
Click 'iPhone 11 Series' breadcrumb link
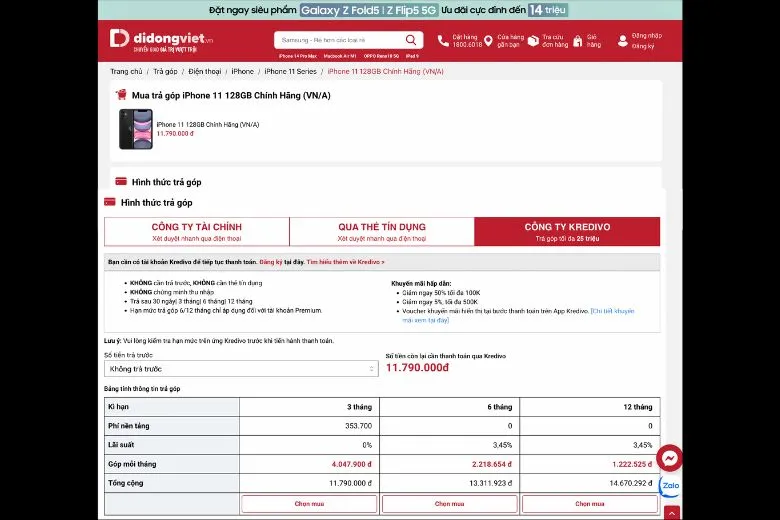click(290, 72)
